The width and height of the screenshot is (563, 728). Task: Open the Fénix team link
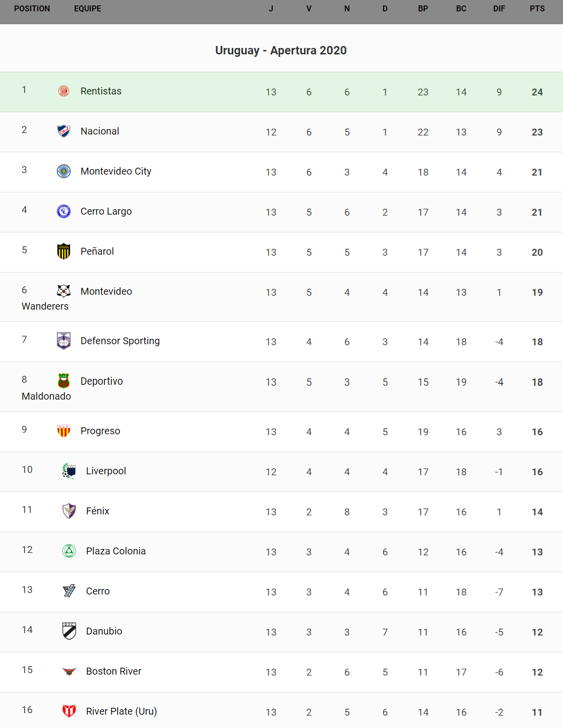pos(97,511)
